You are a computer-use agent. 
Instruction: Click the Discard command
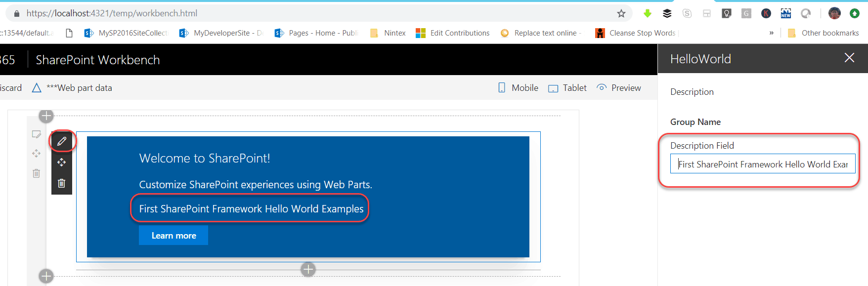click(11, 88)
